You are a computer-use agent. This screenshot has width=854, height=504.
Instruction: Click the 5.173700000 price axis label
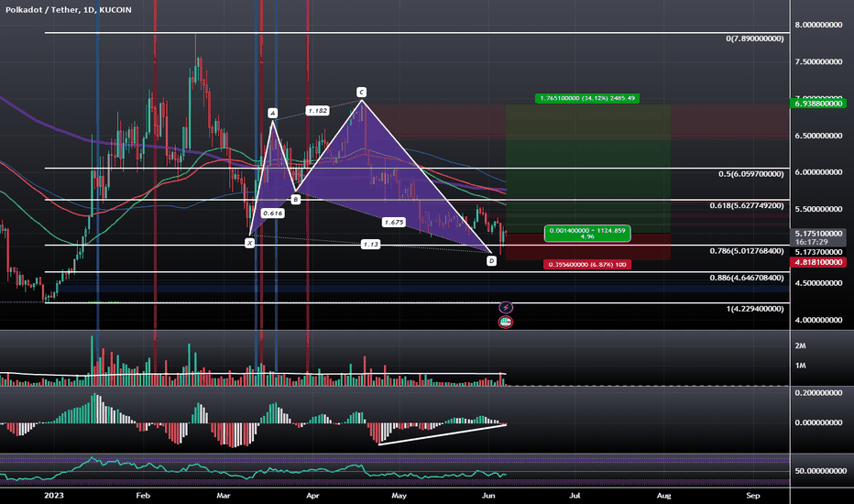(x=818, y=252)
